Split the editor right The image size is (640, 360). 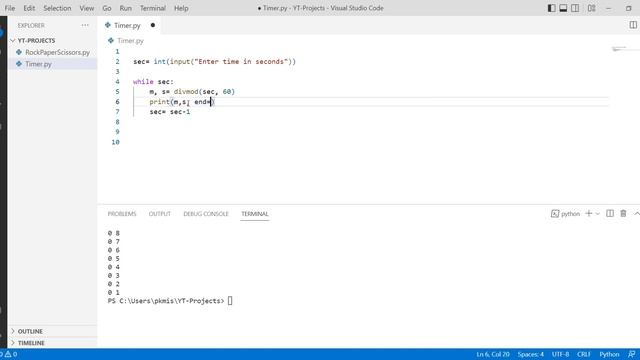pyautogui.click(x=633, y=25)
